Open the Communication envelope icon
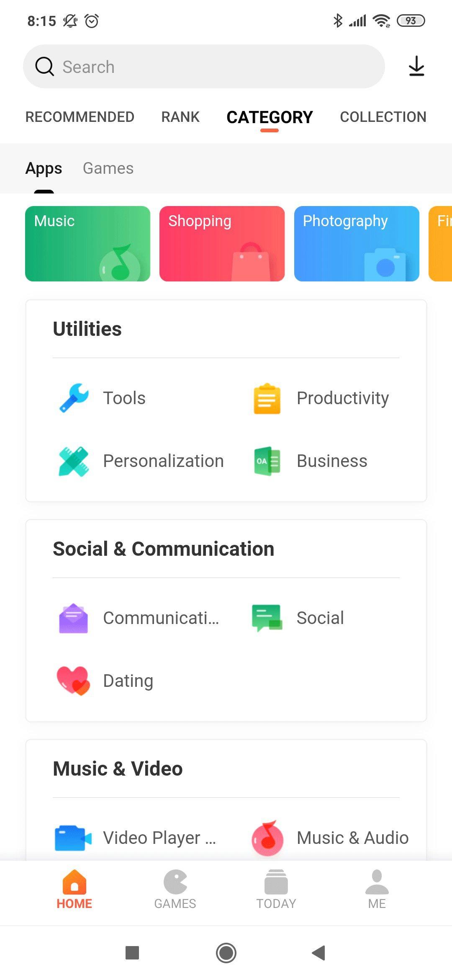Viewport: 452px width, 980px height. (74, 618)
